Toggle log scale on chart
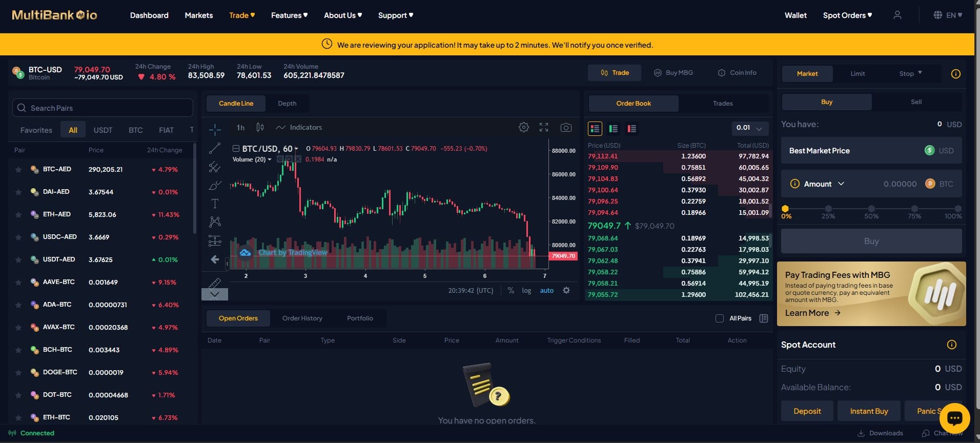Screen dimensions: 980x443 tap(526, 290)
